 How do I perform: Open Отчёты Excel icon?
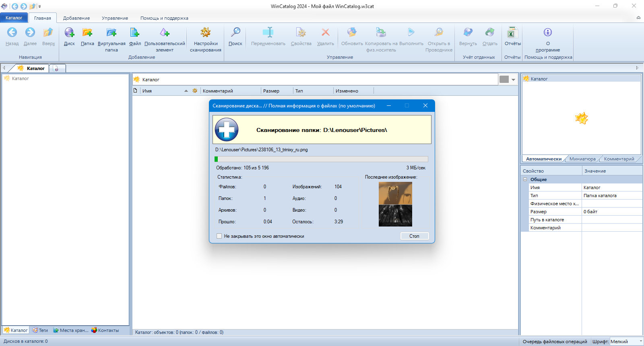512,33
